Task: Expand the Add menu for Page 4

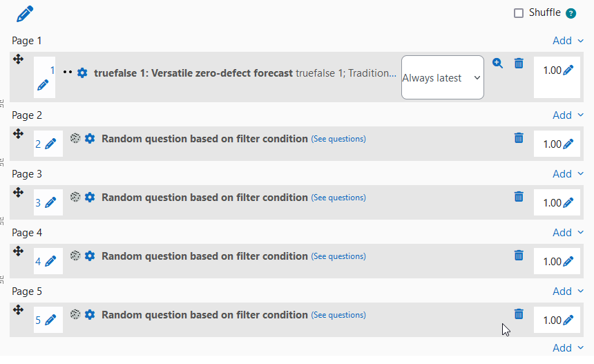Action: coord(568,233)
